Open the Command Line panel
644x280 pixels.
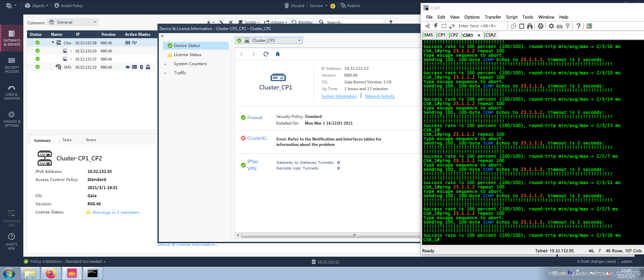(x=11, y=219)
